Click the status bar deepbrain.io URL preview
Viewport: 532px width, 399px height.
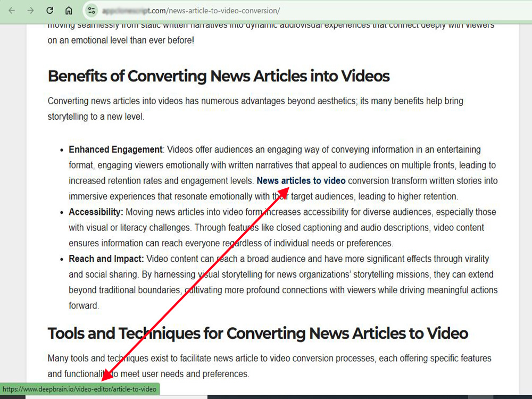click(80, 389)
